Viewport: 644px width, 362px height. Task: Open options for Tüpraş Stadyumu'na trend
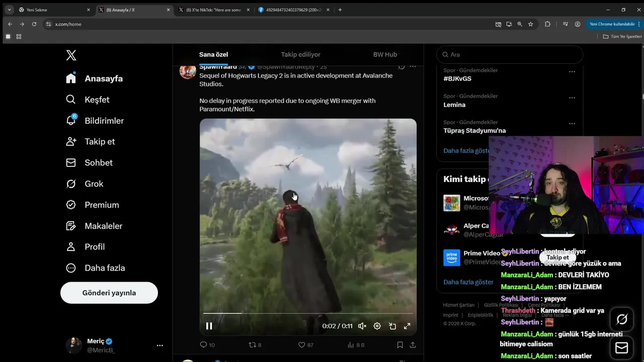pyautogui.click(x=572, y=124)
